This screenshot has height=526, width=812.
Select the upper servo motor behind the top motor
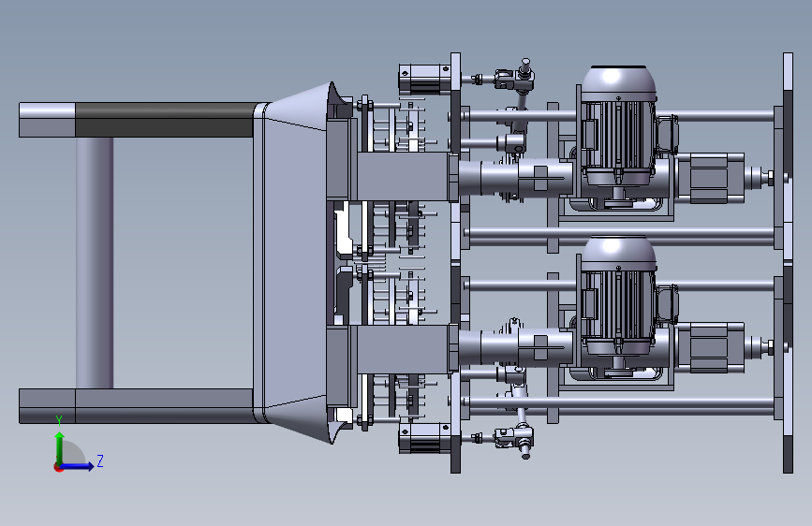[710, 178]
